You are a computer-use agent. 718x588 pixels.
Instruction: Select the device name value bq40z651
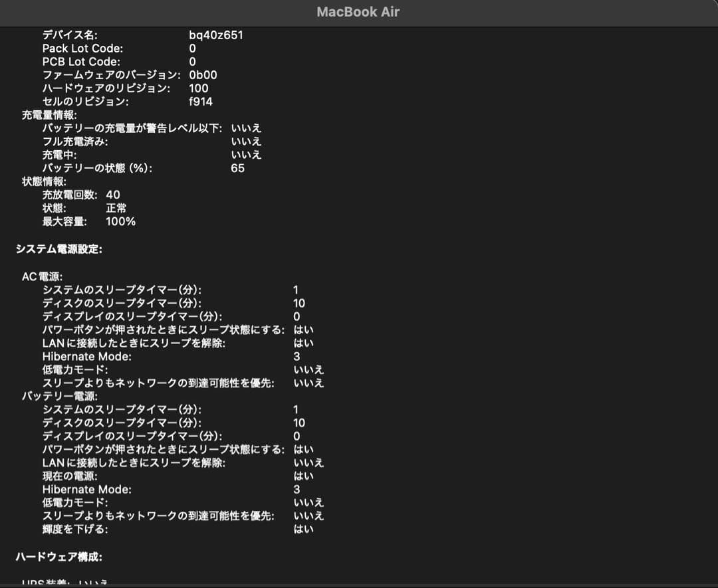click(215, 35)
